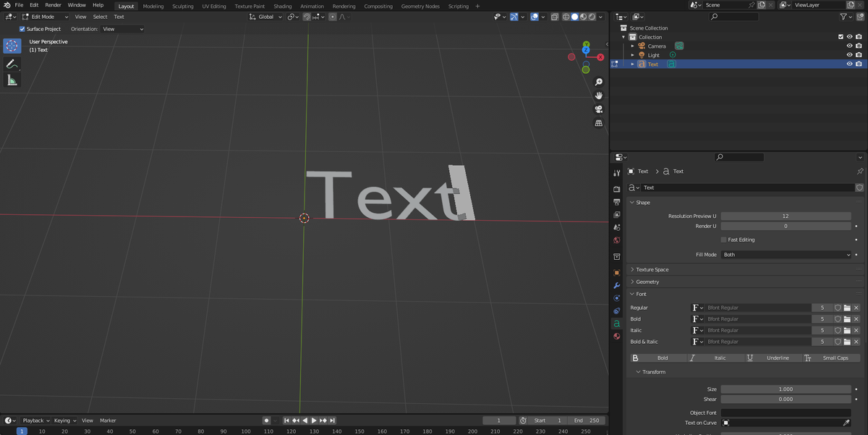
Task: Pin the properties editor context
Action: click(859, 172)
